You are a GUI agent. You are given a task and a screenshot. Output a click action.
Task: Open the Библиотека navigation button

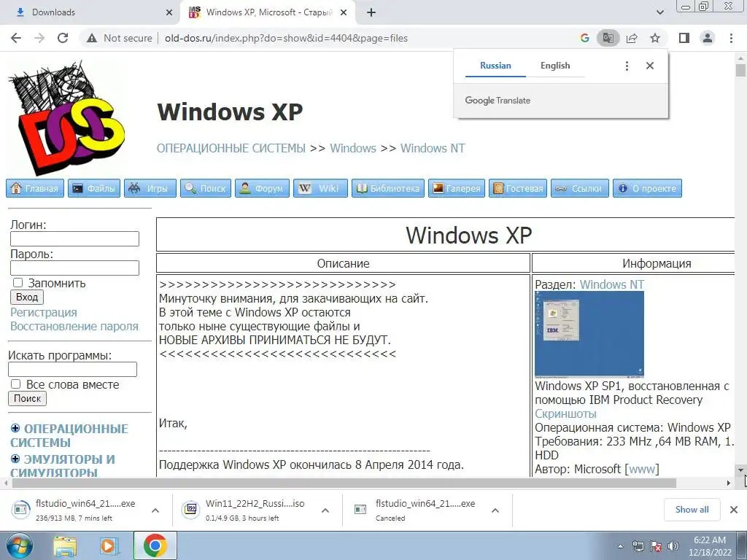click(x=388, y=188)
